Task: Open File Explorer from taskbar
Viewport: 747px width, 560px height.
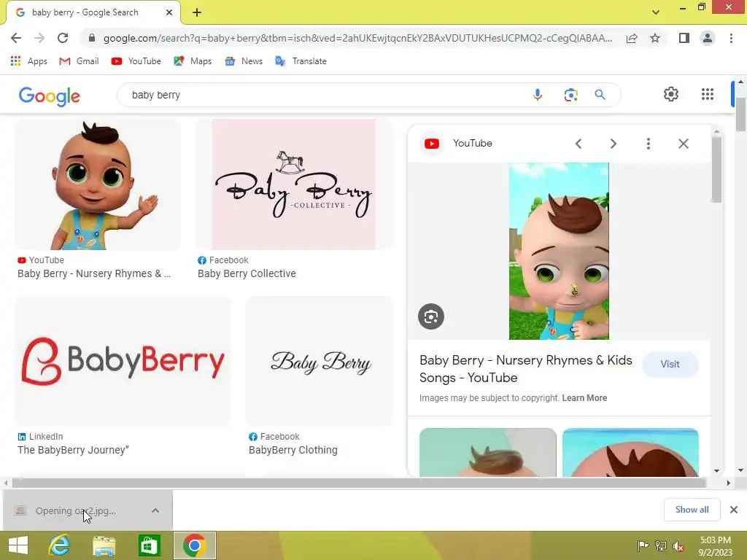Action: point(104,545)
